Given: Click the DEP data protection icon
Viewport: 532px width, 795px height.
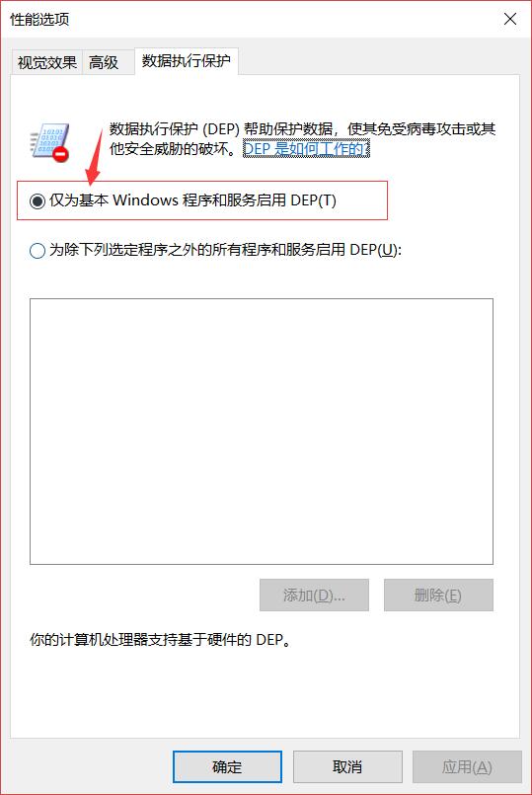Looking at the screenshot, I should (49, 143).
